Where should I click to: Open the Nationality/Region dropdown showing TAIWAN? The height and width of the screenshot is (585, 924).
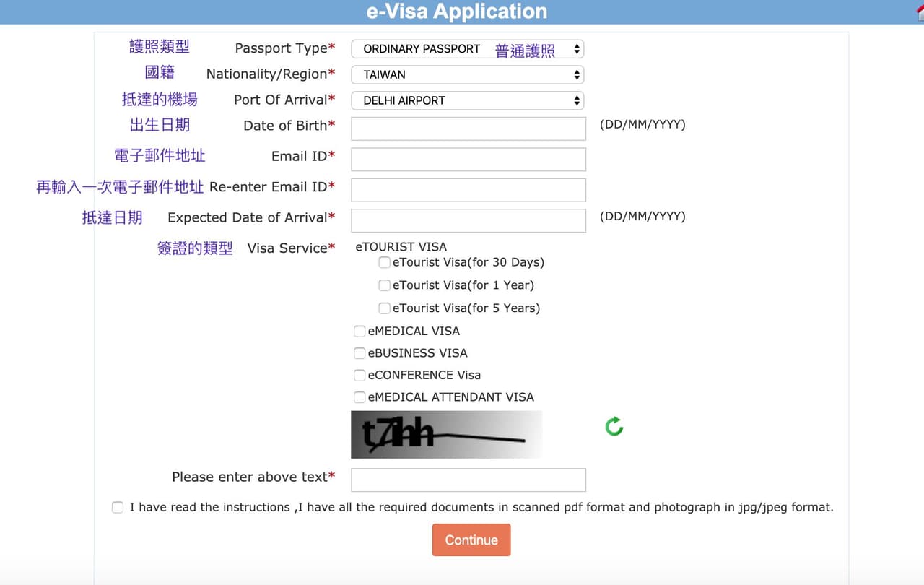pyautogui.click(x=467, y=74)
